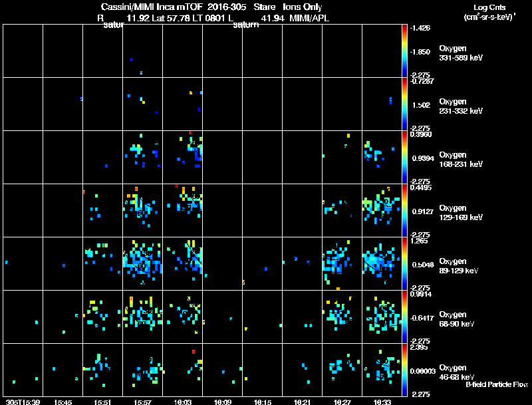Select the Oxygen 168-231 keV label
Screen dimensions: 532x405
461,160
